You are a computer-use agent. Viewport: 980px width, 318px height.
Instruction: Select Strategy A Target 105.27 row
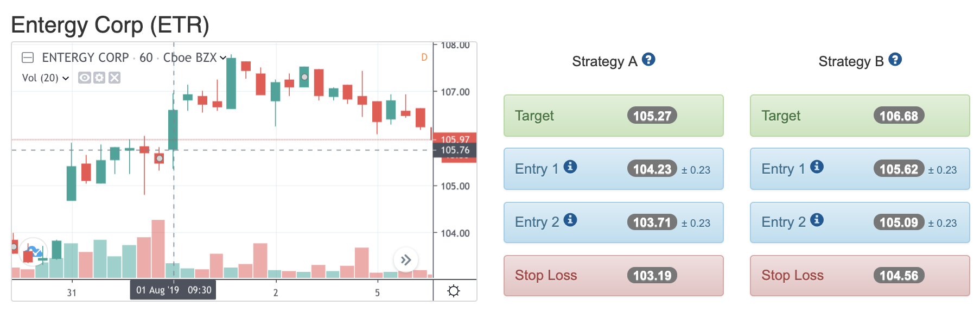(x=614, y=116)
